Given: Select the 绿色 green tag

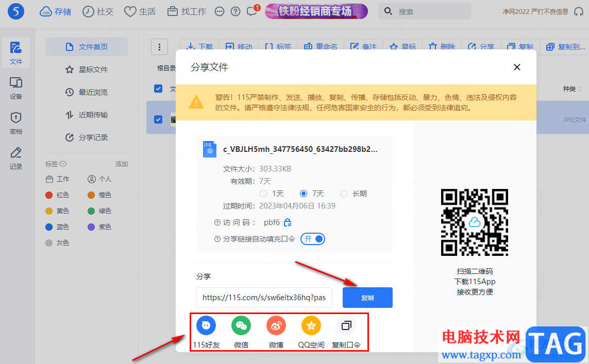Looking at the screenshot, I should 99,211.
